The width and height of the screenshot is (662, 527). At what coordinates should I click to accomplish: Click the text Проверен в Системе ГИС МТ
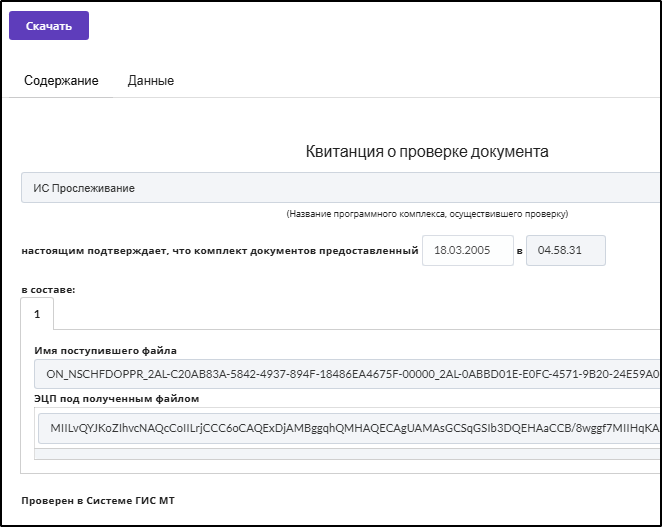(x=98, y=501)
